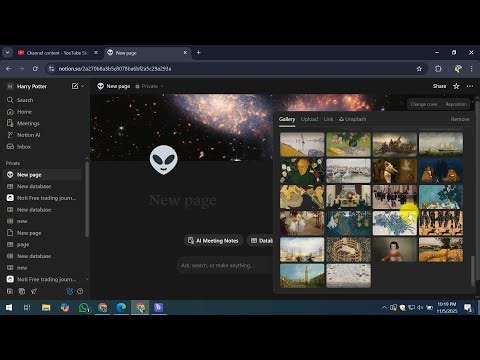Screen dimensions: 480x360
Task: Switch to the Link tab
Action: (328, 119)
